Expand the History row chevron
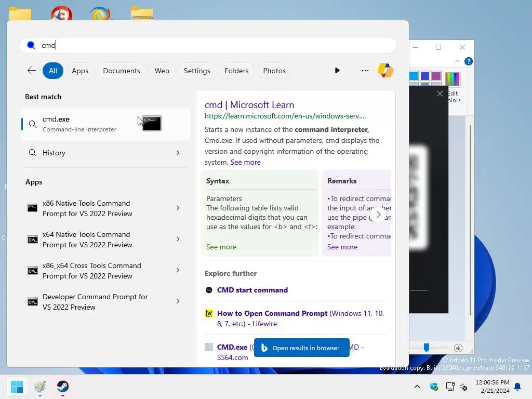This screenshot has width=532, height=399. pyautogui.click(x=178, y=153)
